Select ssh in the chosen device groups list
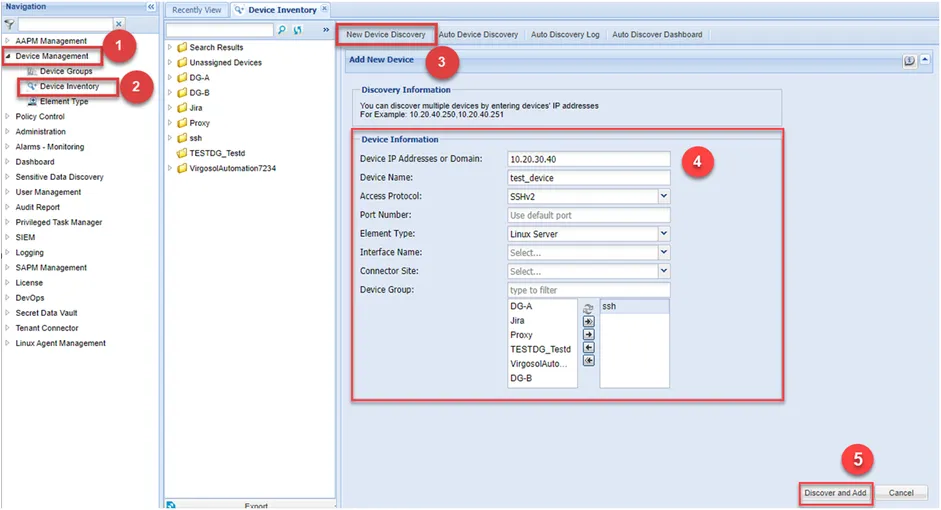Image resolution: width=941 pixels, height=510 pixels. tap(634, 306)
